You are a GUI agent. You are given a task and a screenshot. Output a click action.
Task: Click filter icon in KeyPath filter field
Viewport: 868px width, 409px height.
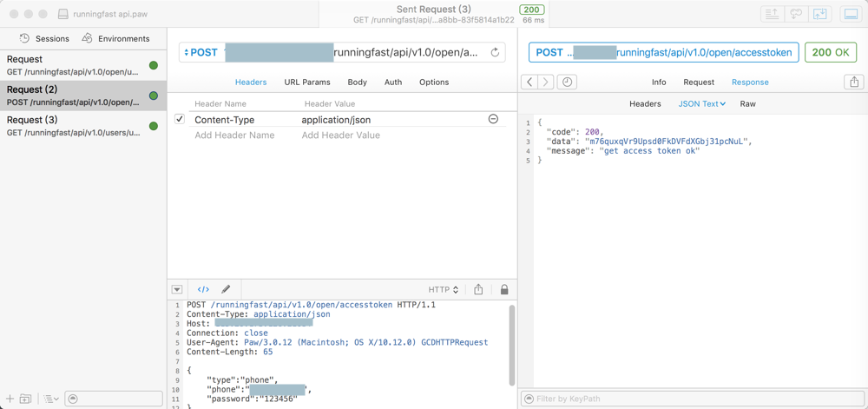coord(529,399)
